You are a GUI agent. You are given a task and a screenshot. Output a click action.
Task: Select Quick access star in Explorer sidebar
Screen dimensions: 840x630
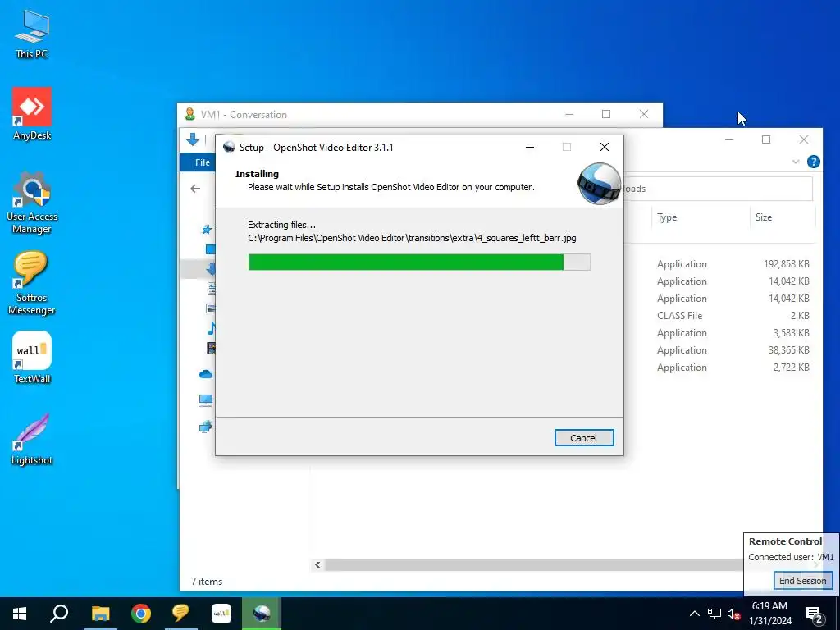pos(207,230)
